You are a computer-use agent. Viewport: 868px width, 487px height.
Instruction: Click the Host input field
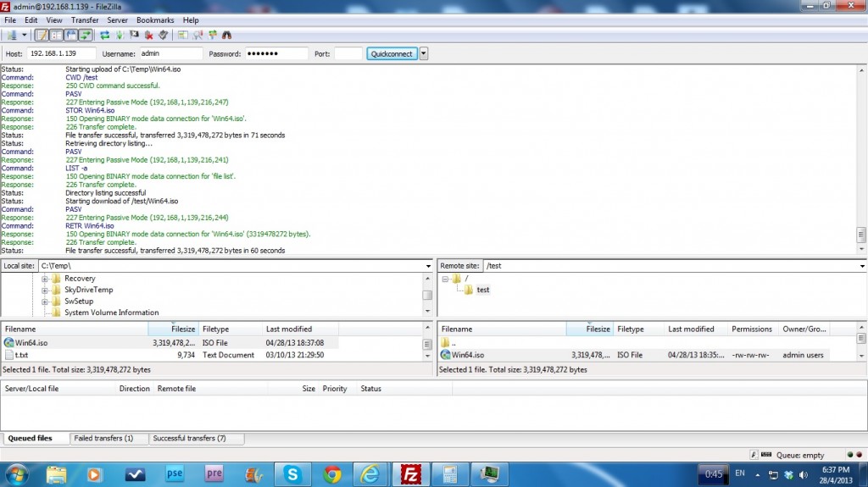click(x=61, y=53)
